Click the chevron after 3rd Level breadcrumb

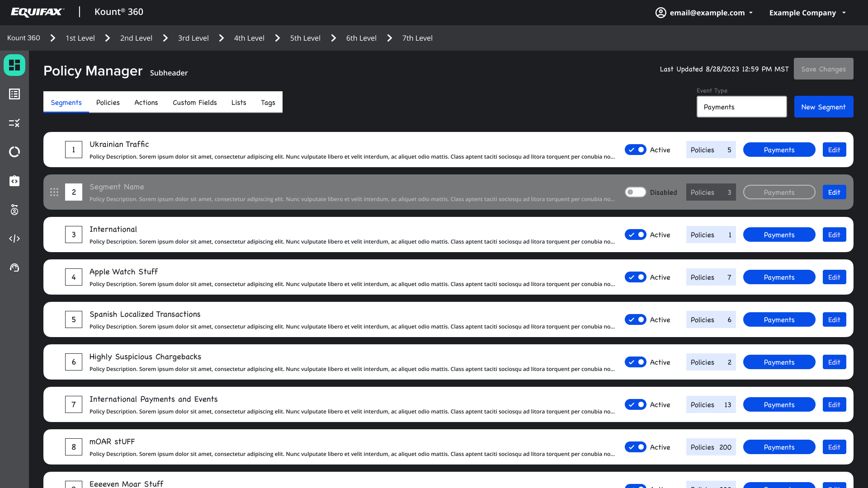[222, 38]
